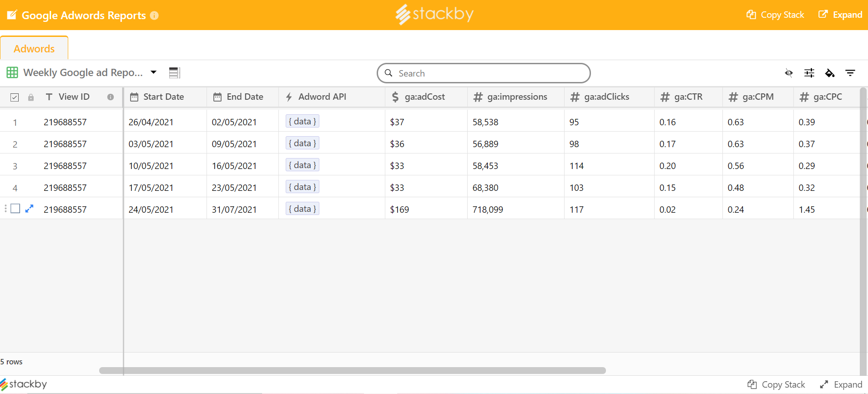Open the customize columns sliders icon
The image size is (868, 394).
pyautogui.click(x=809, y=73)
